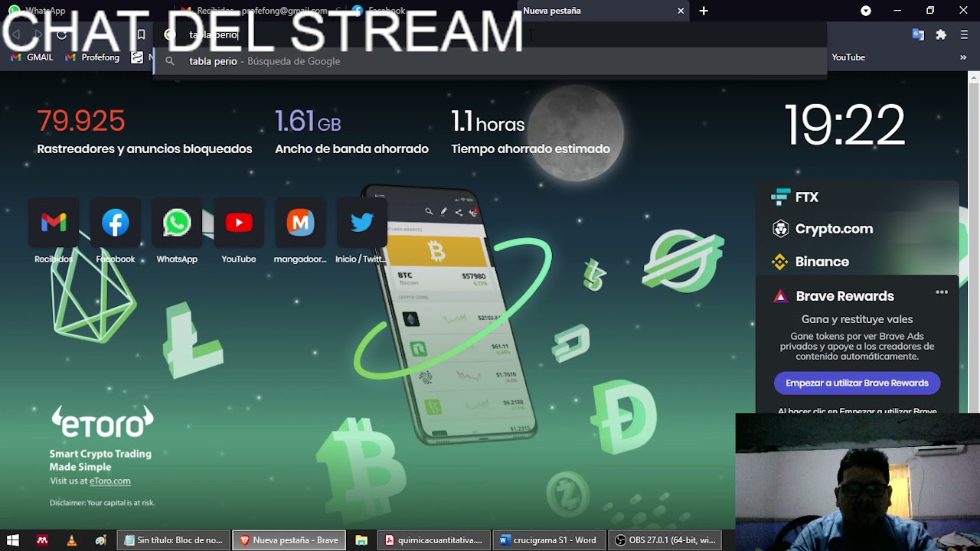
Task: Open the GMAIL bookmark
Action: click(32, 57)
